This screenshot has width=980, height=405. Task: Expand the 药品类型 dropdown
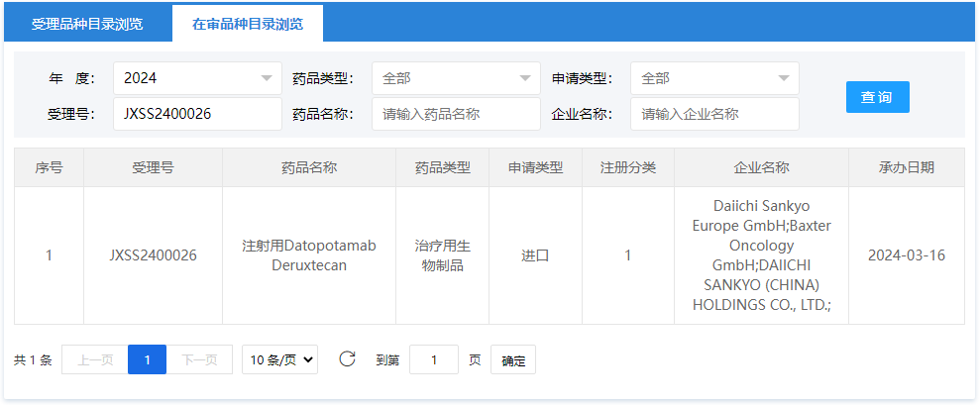[456, 78]
